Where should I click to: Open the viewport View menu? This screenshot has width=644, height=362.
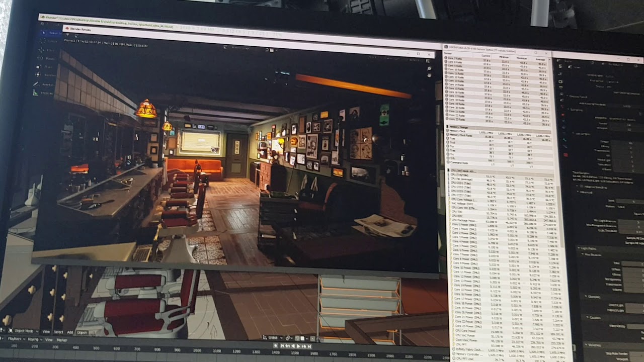point(46,332)
